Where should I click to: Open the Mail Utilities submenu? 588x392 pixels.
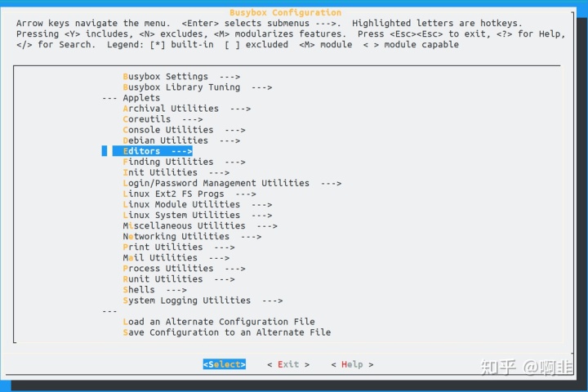[x=176, y=258]
